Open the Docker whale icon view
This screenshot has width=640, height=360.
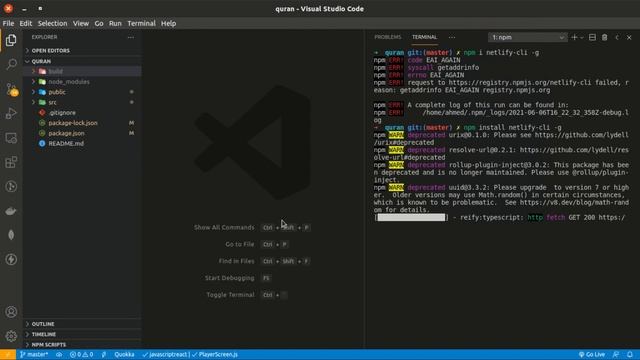[11, 211]
